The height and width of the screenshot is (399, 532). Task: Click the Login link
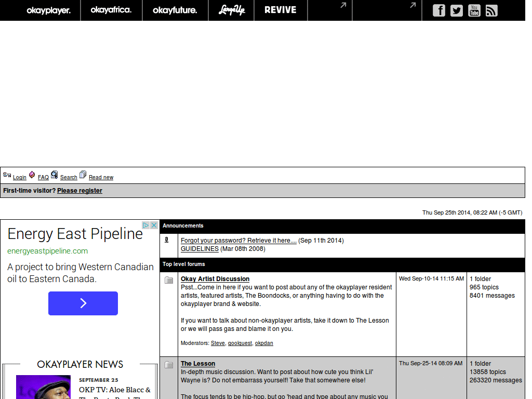pos(19,177)
